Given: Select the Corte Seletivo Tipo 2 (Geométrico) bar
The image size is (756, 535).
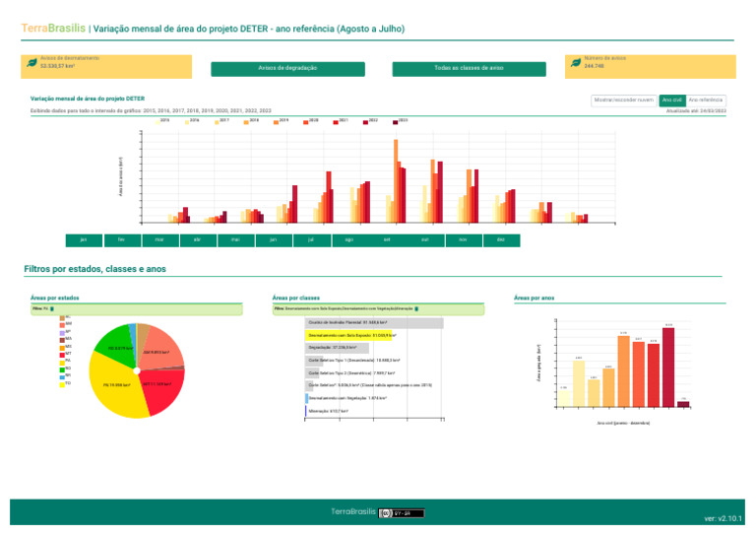Looking at the screenshot, I should click(312, 373).
